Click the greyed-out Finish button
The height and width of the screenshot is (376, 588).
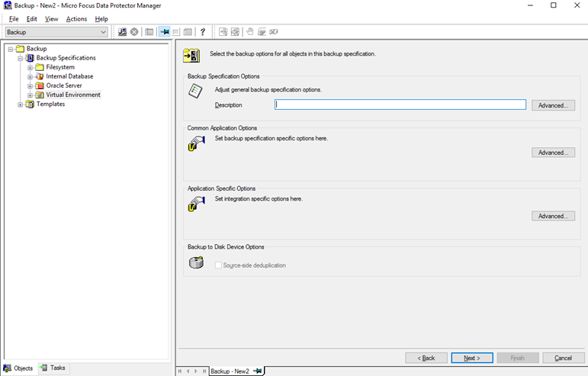tap(518, 358)
